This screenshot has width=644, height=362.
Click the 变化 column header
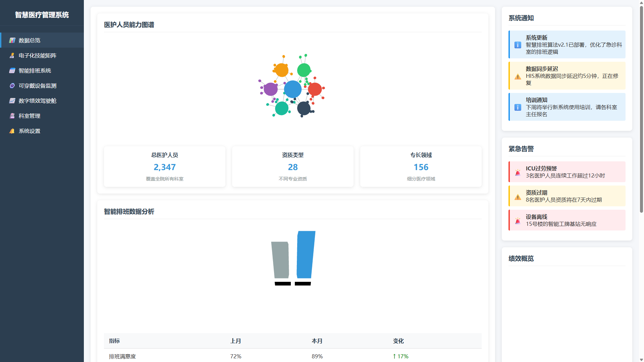click(398, 341)
